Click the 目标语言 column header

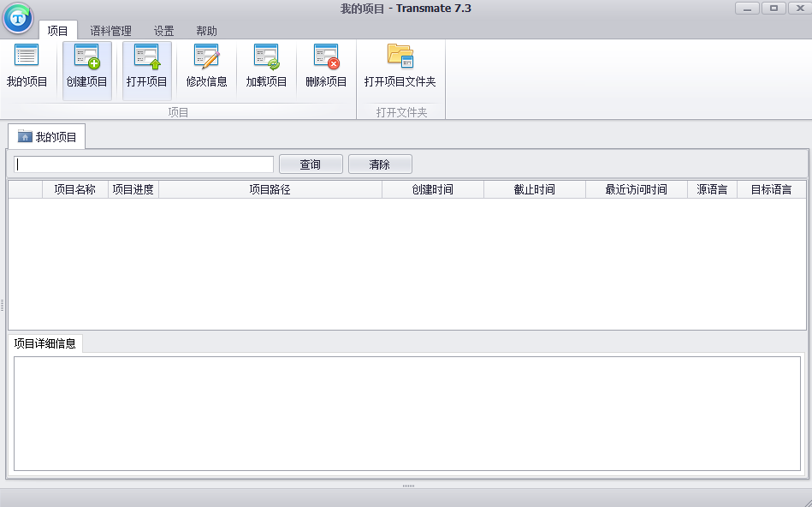tap(771, 189)
